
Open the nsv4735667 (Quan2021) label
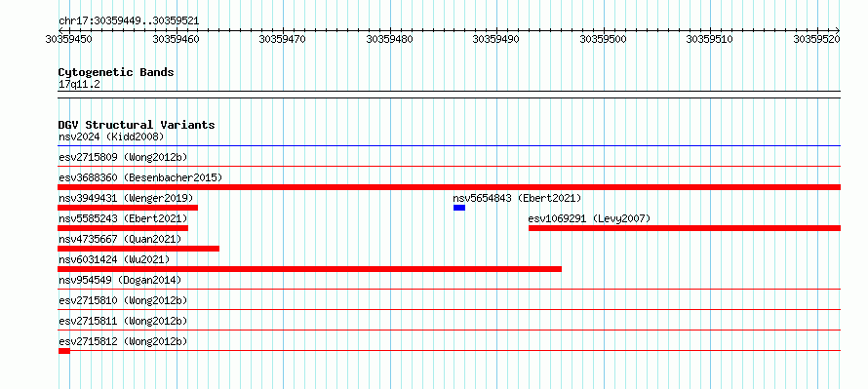point(120,239)
